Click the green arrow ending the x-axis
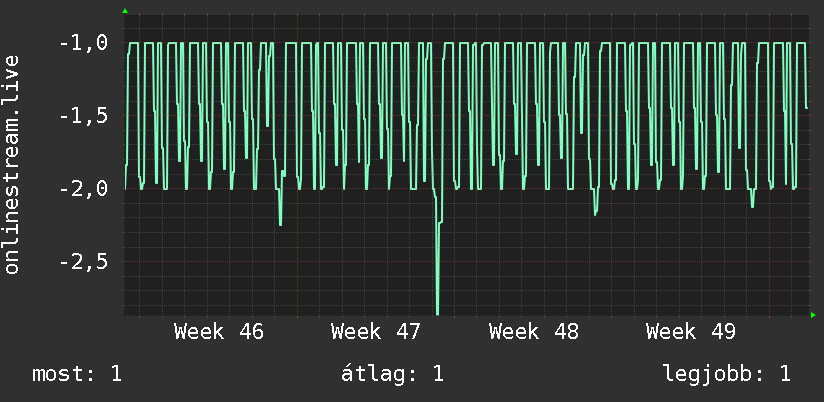 (x=813, y=315)
